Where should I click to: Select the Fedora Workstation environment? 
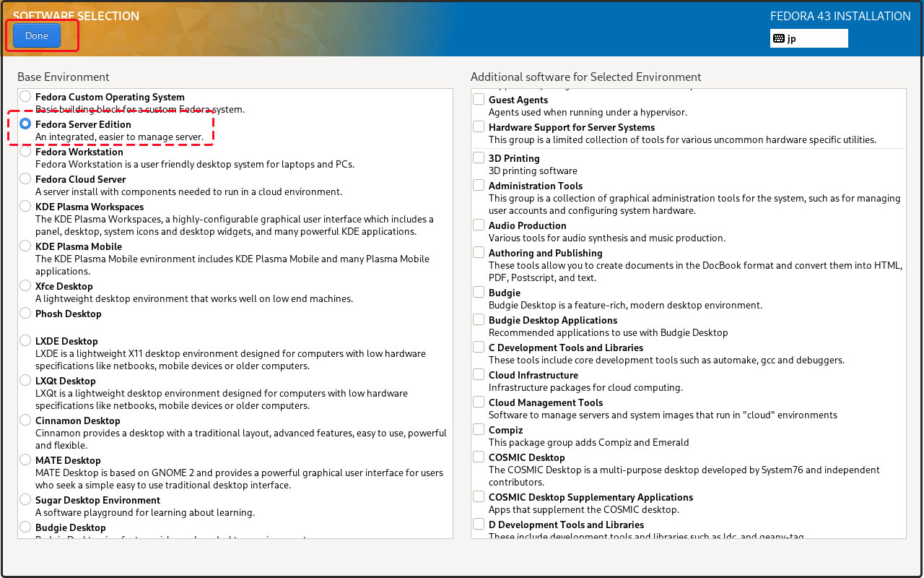26,152
